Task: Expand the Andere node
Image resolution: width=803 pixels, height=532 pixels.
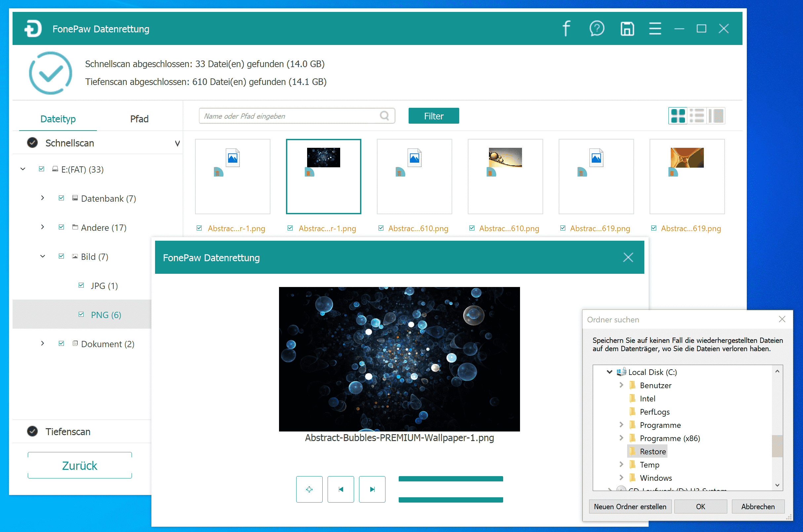Action: [x=43, y=227]
